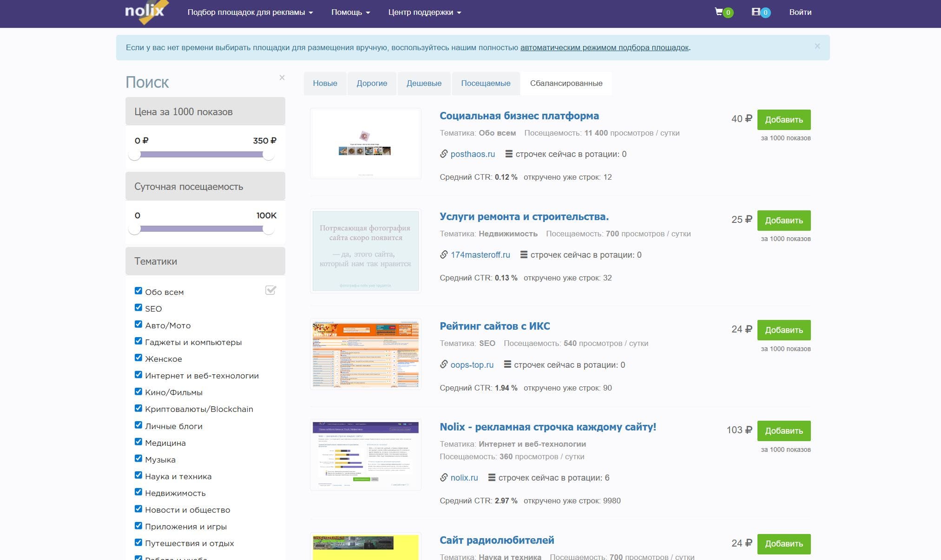Select the Посещаемые tab
941x560 pixels.
click(485, 84)
